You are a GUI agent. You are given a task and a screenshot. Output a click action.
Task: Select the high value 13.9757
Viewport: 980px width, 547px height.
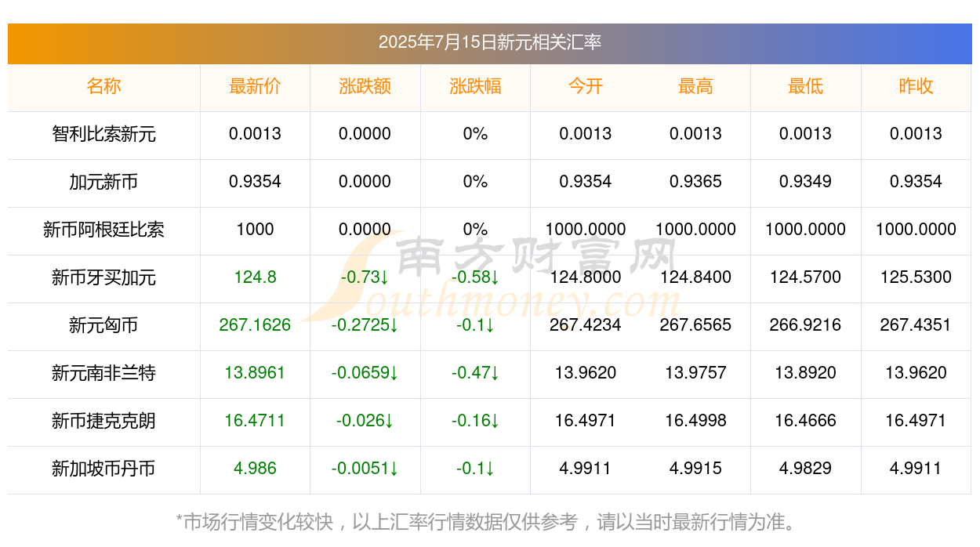pos(695,373)
